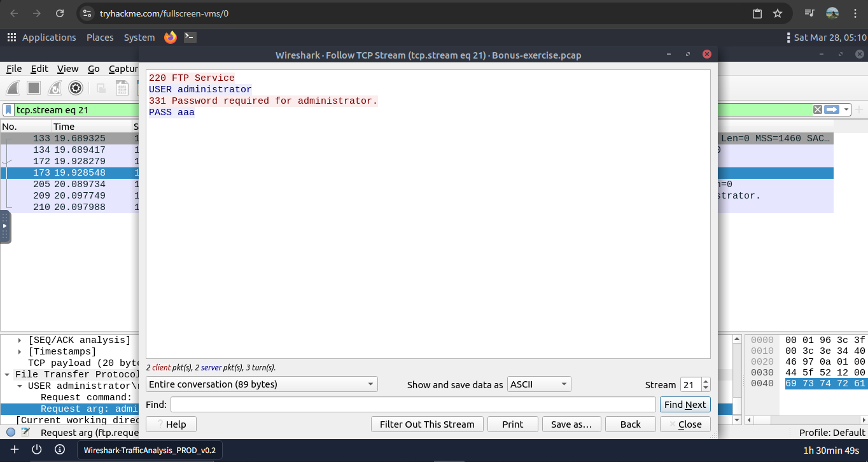Click the Time column header
This screenshot has width=868, height=462.
[92, 127]
